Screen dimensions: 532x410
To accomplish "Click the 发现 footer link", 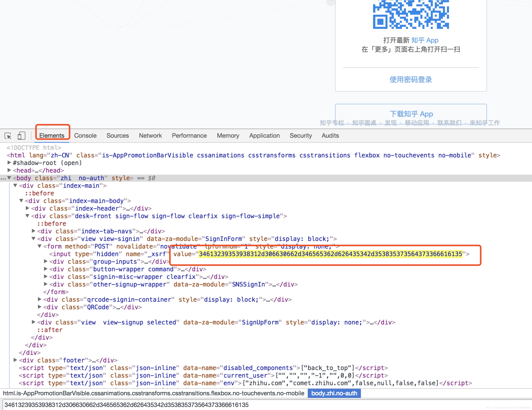I will (x=391, y=123).
